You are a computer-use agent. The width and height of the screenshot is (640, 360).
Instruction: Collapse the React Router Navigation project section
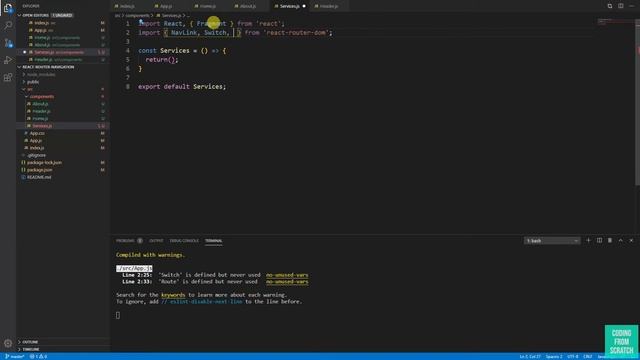tap(19, 67)
